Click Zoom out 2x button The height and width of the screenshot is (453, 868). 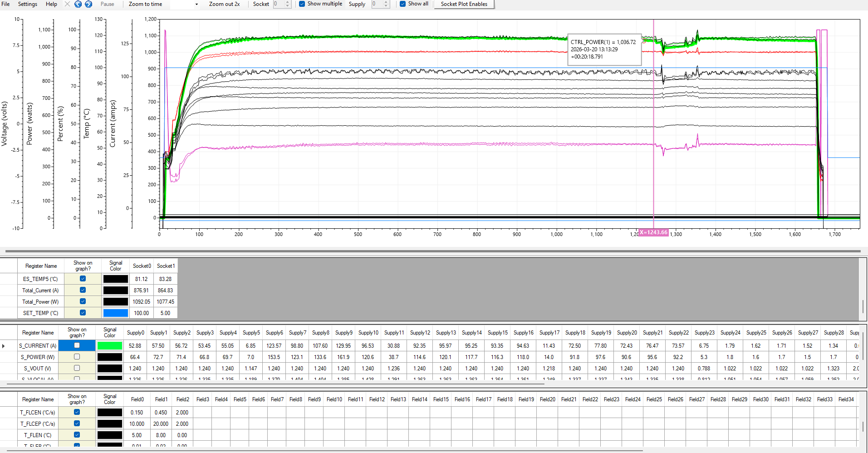[x=224, y=4]
